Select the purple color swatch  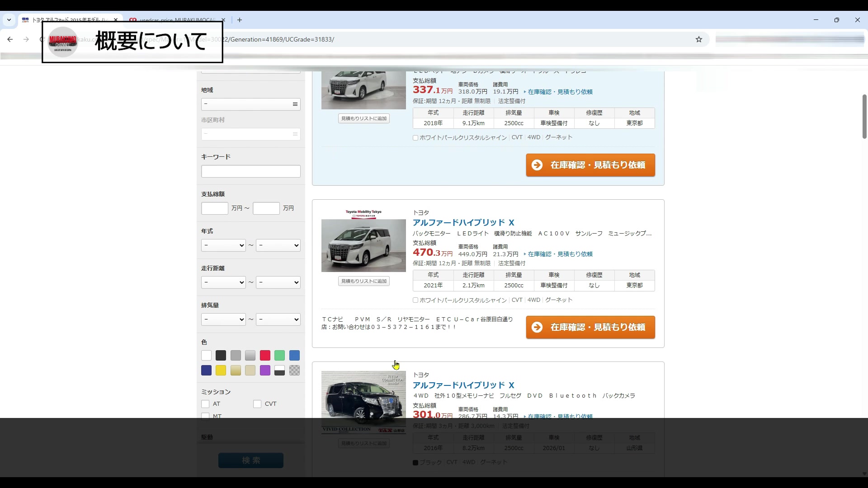pyautogui.click(x=265, y=371)
